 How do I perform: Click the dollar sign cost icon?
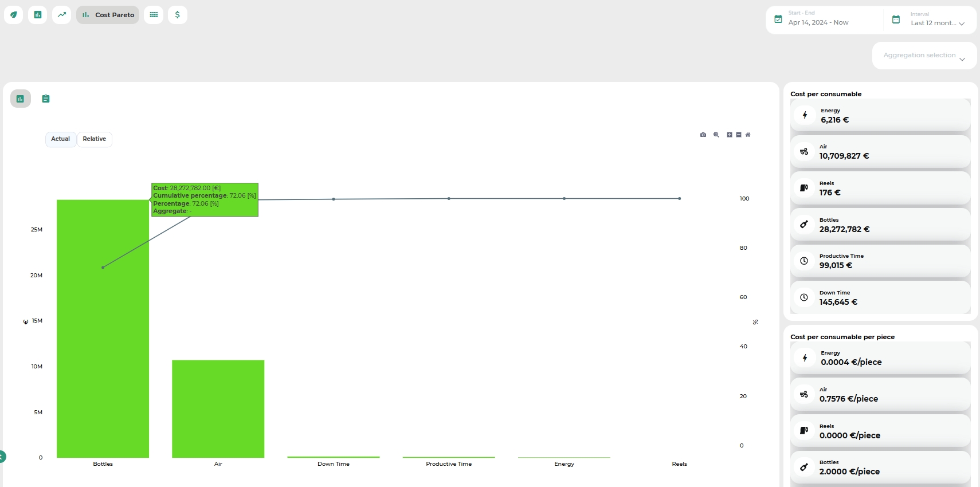coord(178,15)
